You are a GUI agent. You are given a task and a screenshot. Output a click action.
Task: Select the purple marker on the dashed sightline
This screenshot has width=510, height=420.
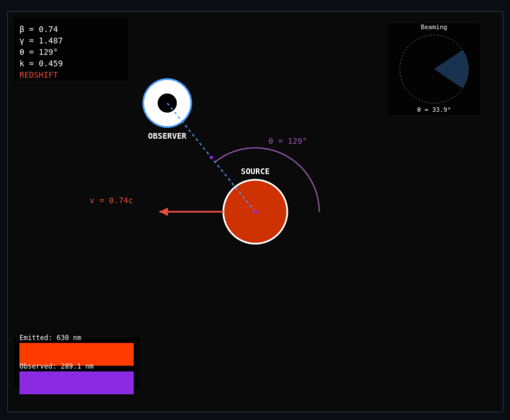point(212,157)
